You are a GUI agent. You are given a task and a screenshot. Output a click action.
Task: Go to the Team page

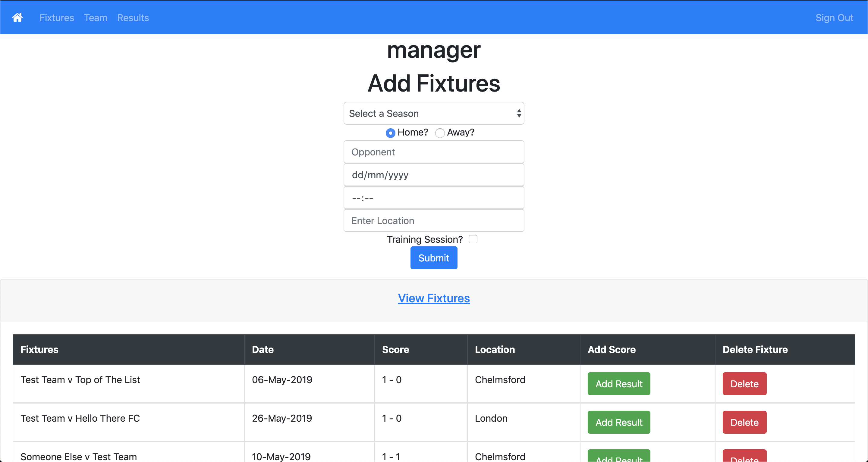click(95, 17)
